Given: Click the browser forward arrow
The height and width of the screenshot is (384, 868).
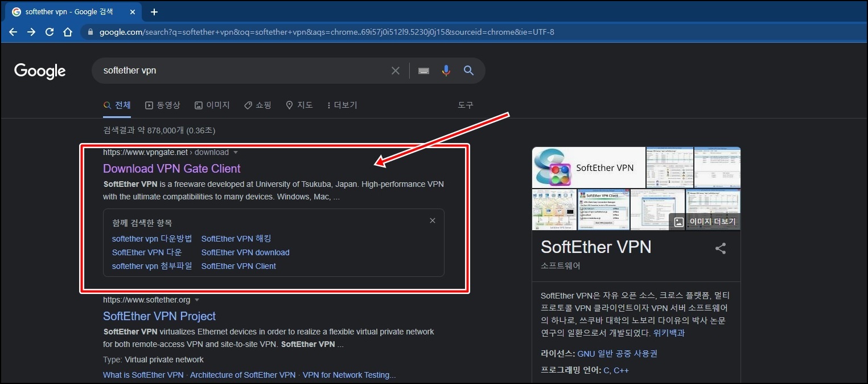Looking at the screenshot, I should (x=31, y=32).
